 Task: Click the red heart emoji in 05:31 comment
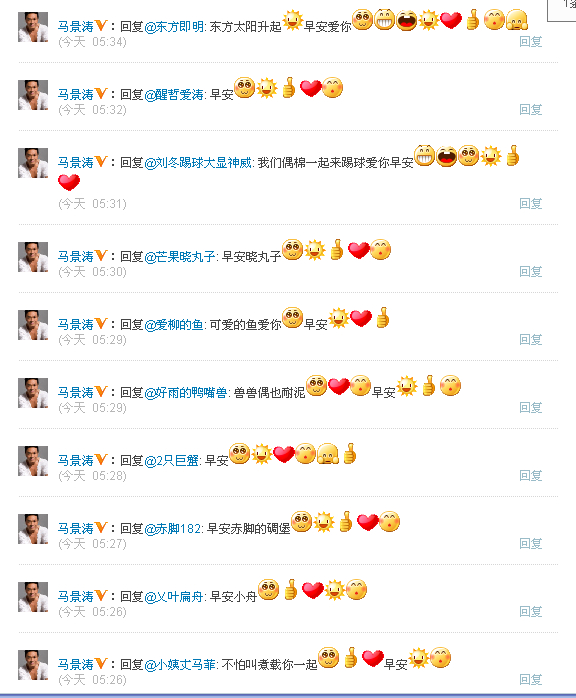click(69, 182)
